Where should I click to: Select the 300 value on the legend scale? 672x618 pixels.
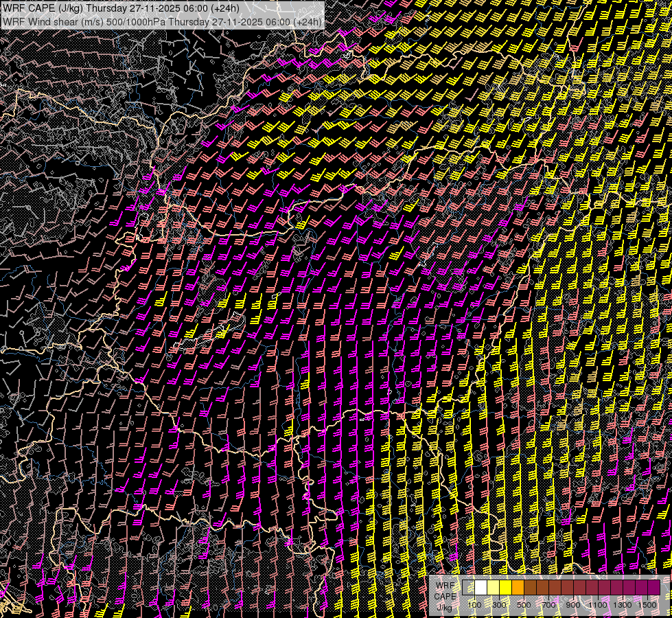pos(500,605)
